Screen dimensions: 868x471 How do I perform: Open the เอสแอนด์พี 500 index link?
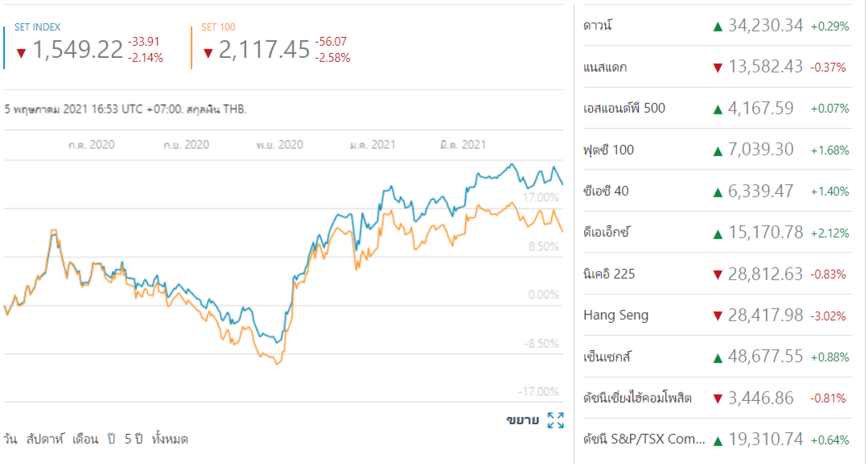[x=624, y=109]
